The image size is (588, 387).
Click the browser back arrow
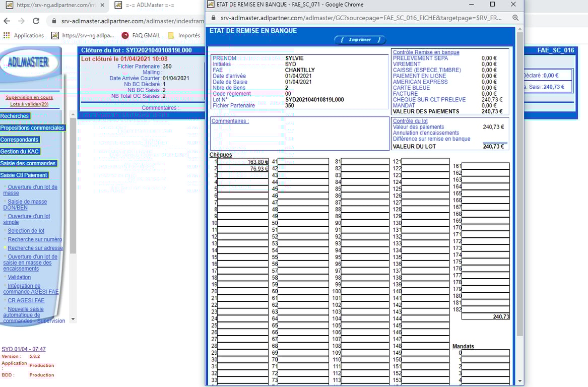(x=7, y=21)
